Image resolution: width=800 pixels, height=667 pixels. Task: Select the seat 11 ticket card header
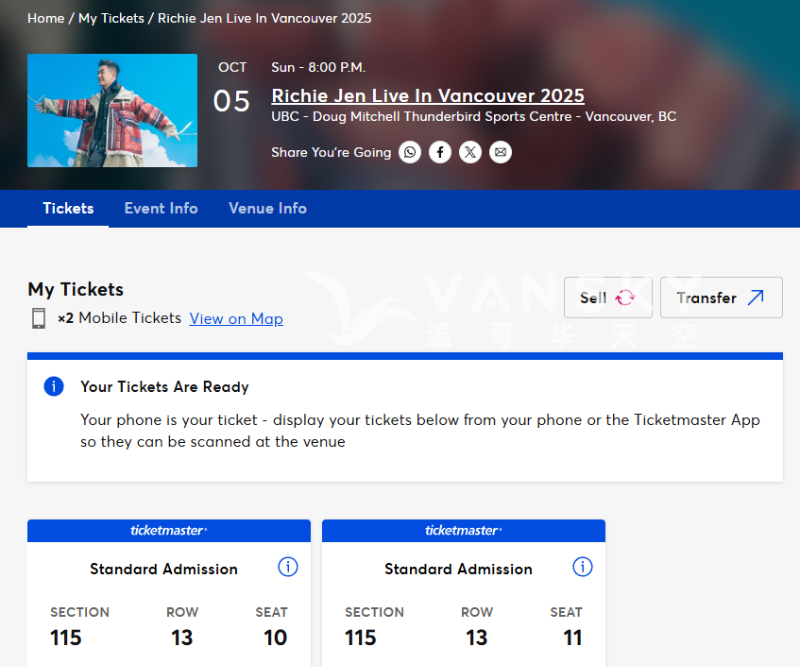463,530
